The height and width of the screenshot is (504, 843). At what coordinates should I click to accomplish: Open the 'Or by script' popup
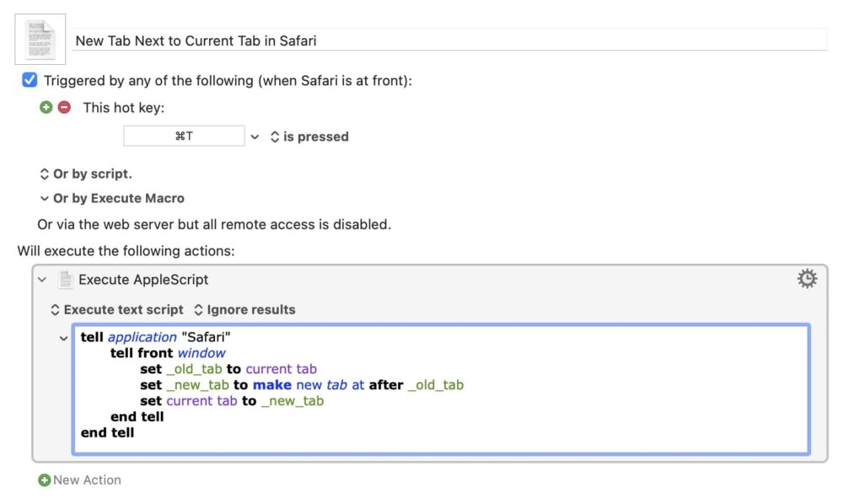tap(86, 174)
